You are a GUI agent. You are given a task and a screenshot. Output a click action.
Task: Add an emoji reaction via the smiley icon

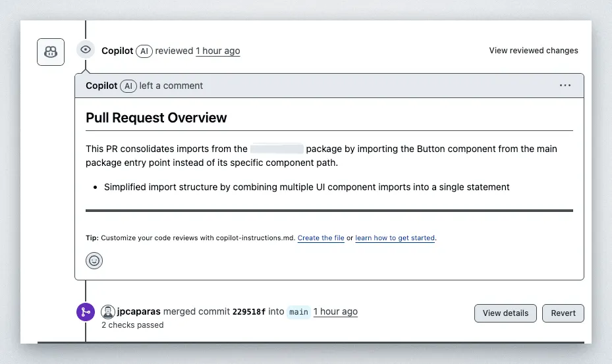94,261
